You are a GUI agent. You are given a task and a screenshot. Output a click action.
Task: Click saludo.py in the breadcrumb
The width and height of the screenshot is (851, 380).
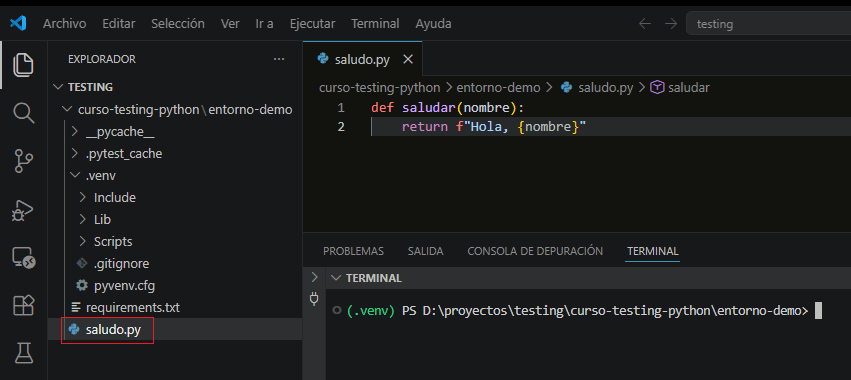point(605,87)
